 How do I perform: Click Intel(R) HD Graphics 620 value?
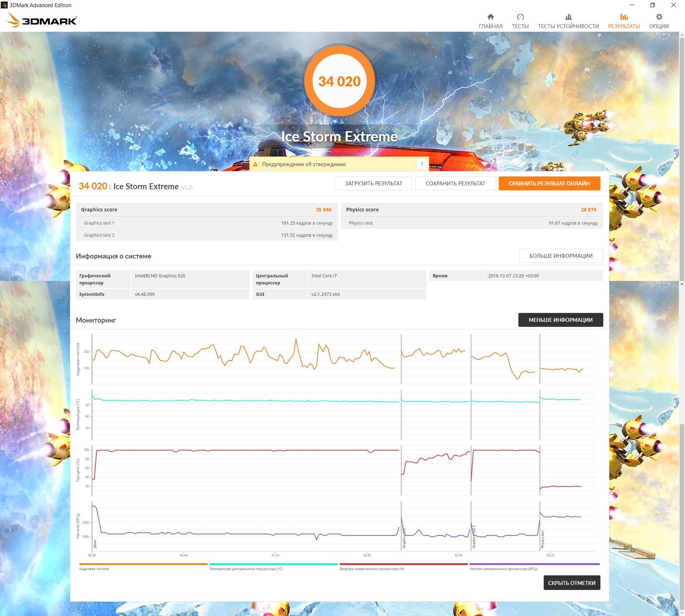coord(160,275)
